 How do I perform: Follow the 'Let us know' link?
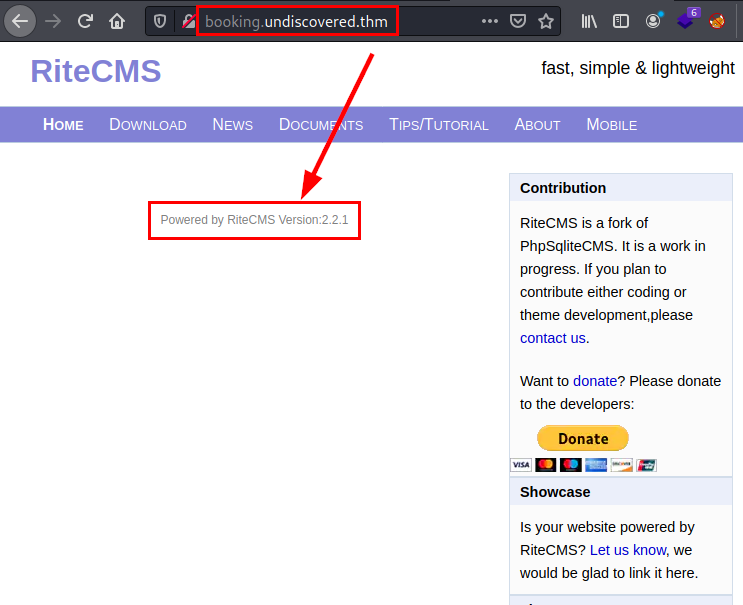click(x=628, y=550)
